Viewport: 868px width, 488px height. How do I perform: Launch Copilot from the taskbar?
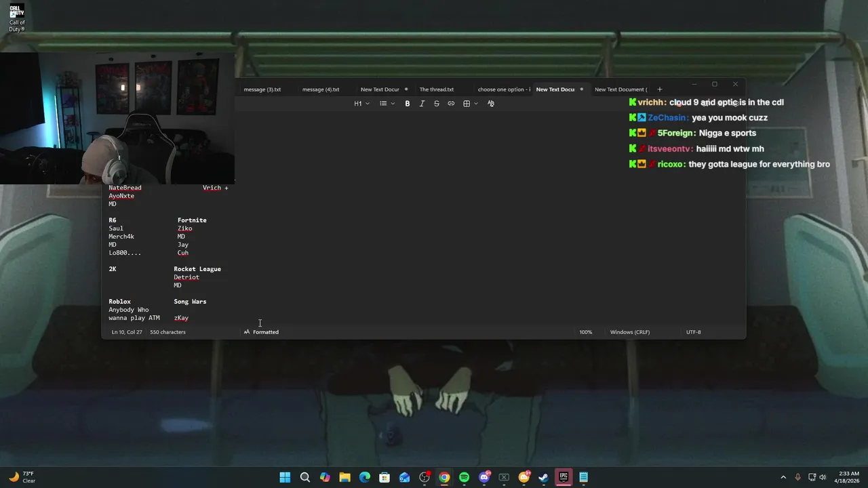(x=325, y=477)
